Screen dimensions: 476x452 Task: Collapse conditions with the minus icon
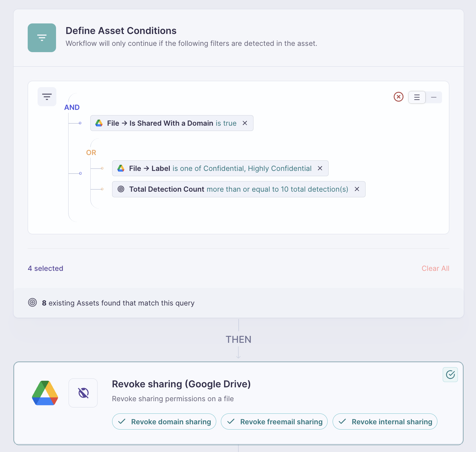click(x=434, y=97)
